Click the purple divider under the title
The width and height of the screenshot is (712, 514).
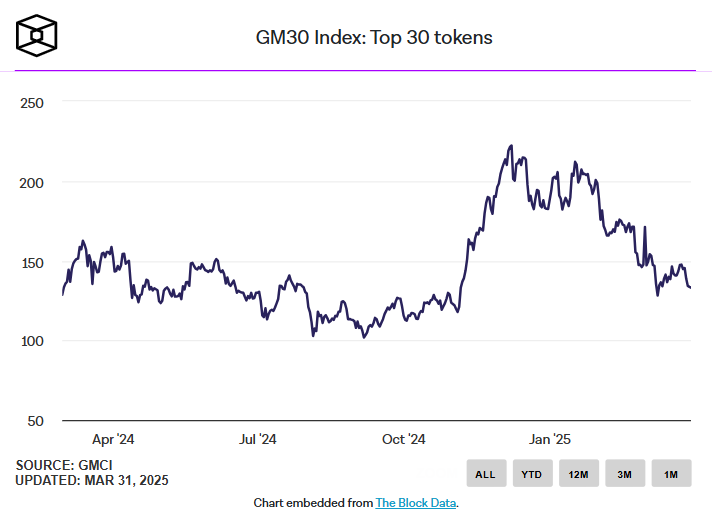pos(356,70)
